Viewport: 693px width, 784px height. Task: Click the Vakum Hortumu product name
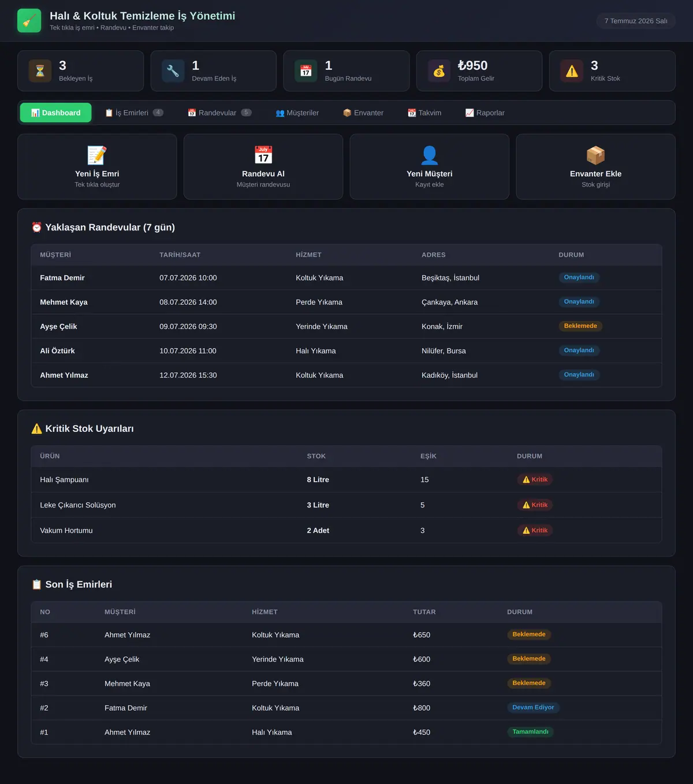click(66, 531)
